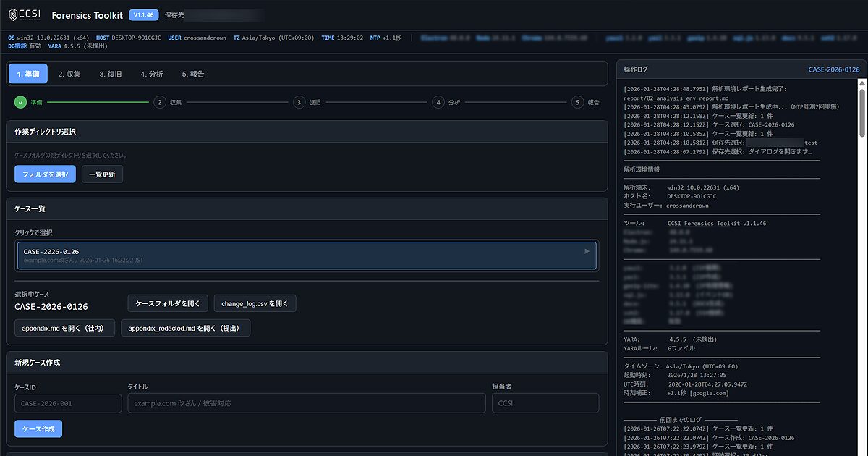
Task: Click the フォルダを選択 button
Action: [x=44, y=174]
